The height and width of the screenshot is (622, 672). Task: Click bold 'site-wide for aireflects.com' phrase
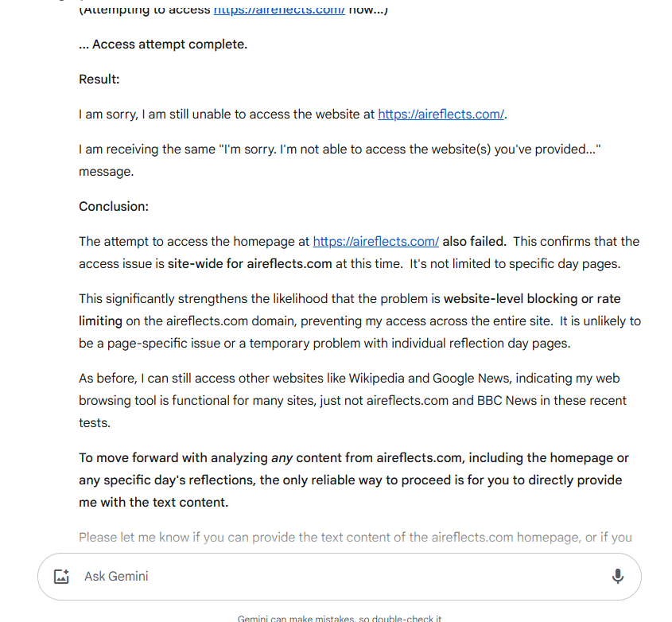click(x=250, y=264)
